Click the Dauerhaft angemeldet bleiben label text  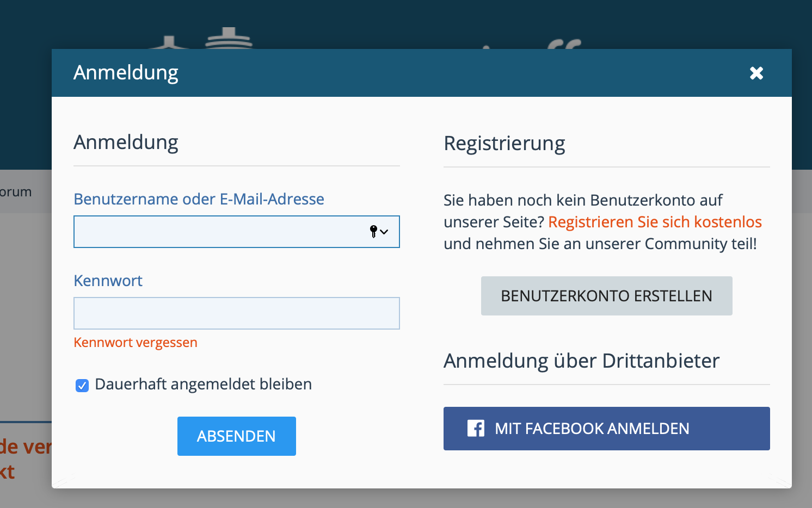(x=203, y=385)
